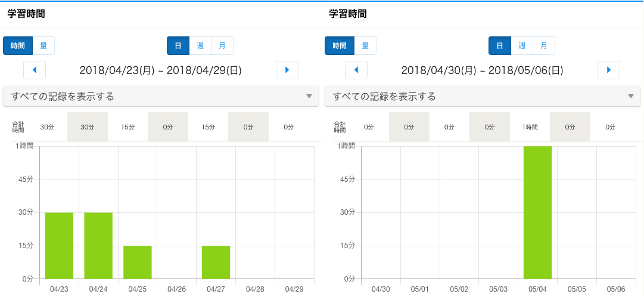Switch right panel to 量 view
This screenshot has width=644, height=297.
coord(365,45)
